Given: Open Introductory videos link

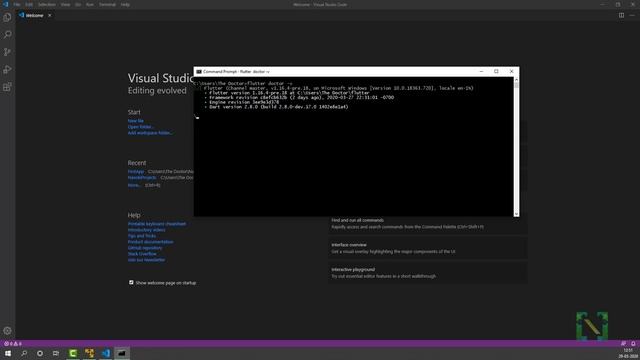Looking at the screenshot, I should (147, 230).
